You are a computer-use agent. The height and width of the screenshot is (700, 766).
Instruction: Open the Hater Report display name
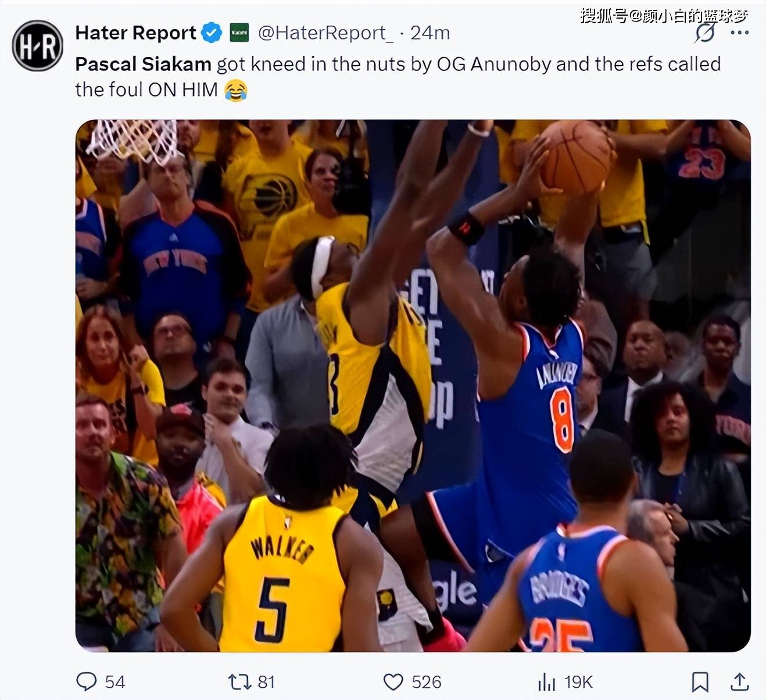[x=135, y=33]
